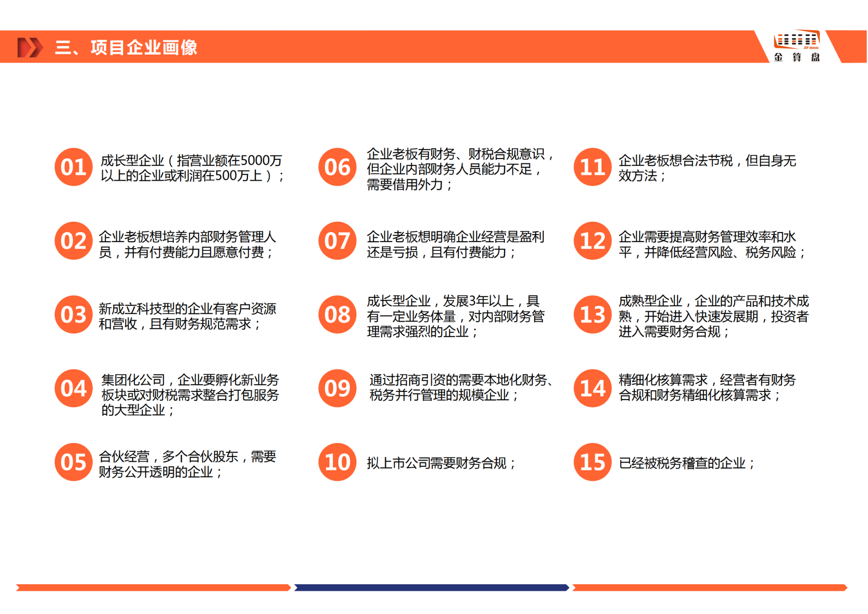Click the red double-chevron header icon
Viewport: 868px width, 614px height.
pyautogui.click(x=30, y=47)
